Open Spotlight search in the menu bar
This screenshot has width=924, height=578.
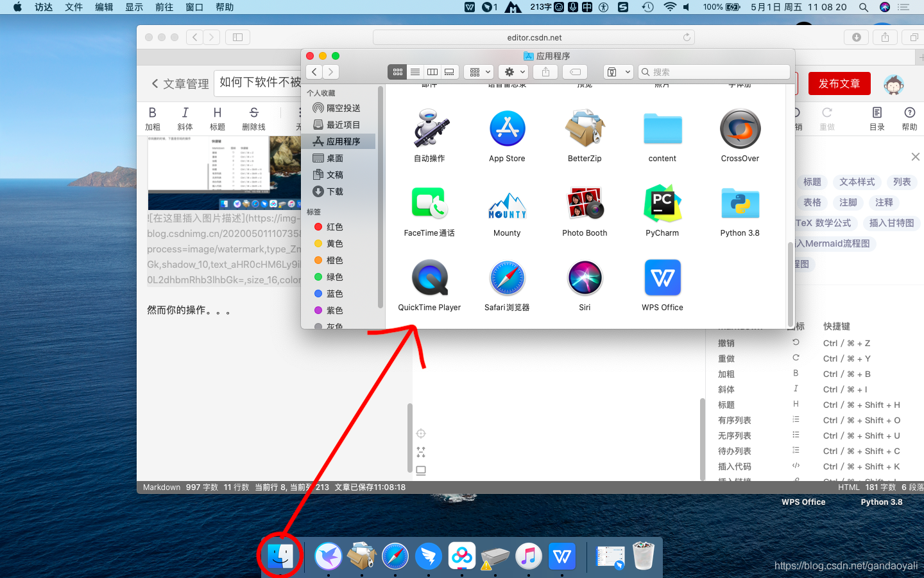(864, 7)
